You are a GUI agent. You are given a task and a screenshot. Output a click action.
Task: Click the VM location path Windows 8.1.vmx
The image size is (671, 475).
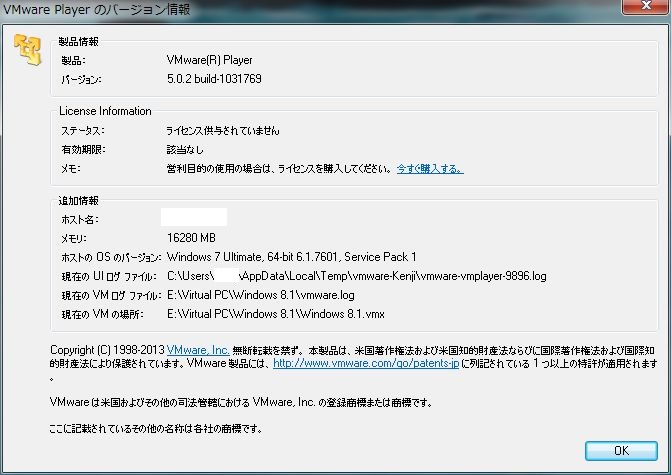pos(276,314)
